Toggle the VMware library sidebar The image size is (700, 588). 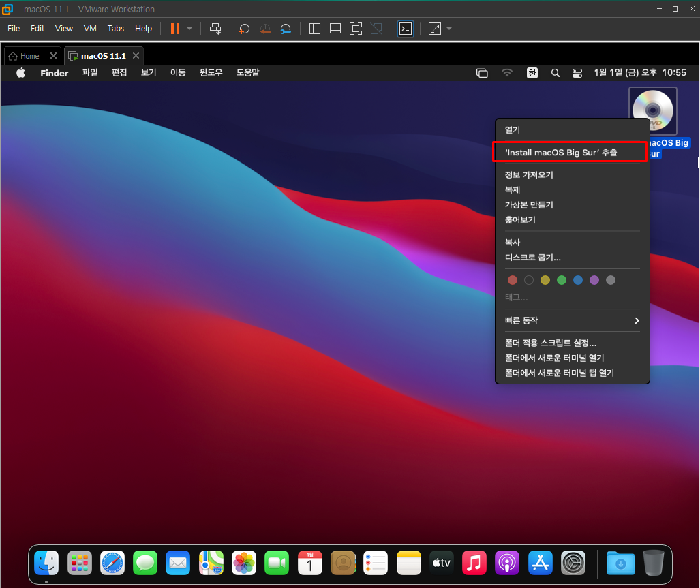[315, 29]
